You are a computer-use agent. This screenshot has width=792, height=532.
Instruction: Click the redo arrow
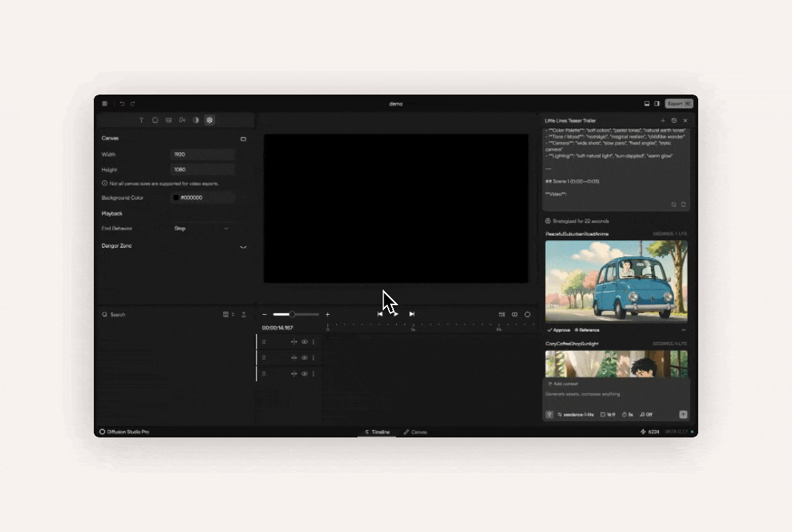[133, 103]
